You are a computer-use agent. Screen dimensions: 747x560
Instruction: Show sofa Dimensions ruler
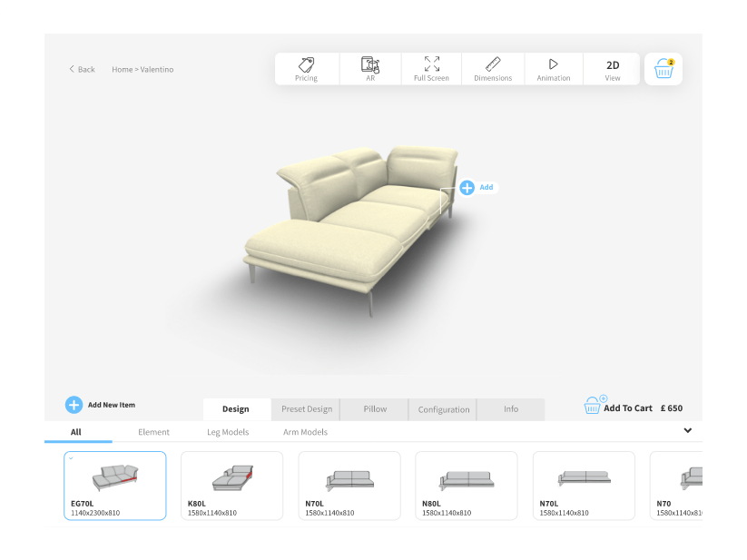(x=492, y=69)
